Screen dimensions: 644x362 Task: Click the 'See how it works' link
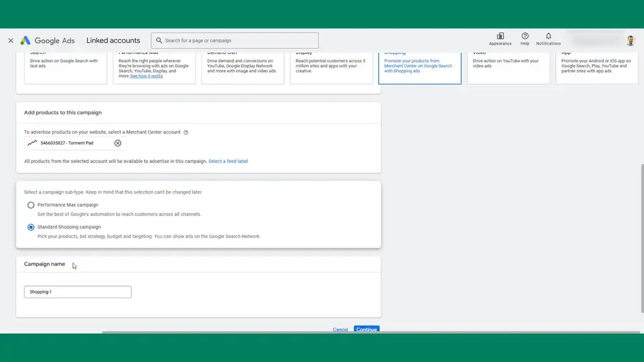(148, 76)
